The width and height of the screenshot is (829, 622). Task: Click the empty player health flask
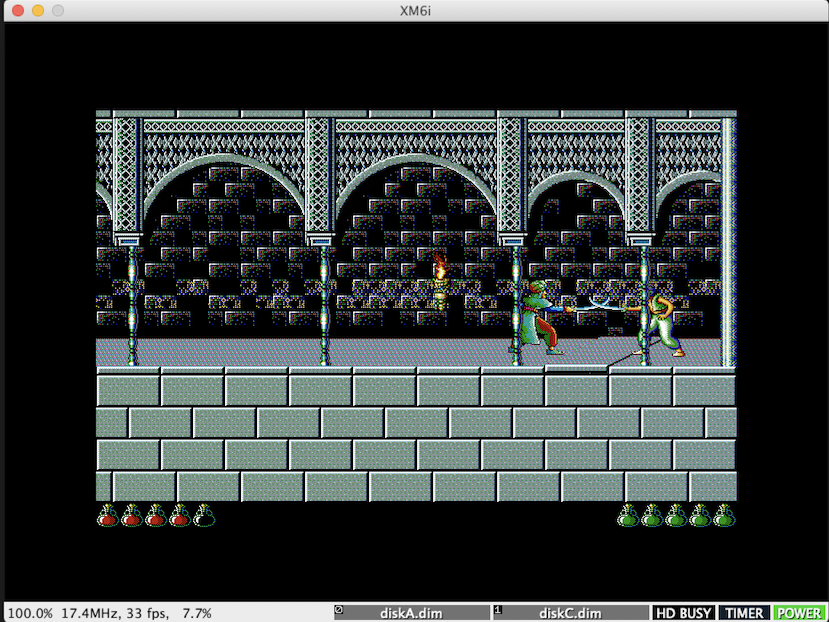click(x=204, y=515)
